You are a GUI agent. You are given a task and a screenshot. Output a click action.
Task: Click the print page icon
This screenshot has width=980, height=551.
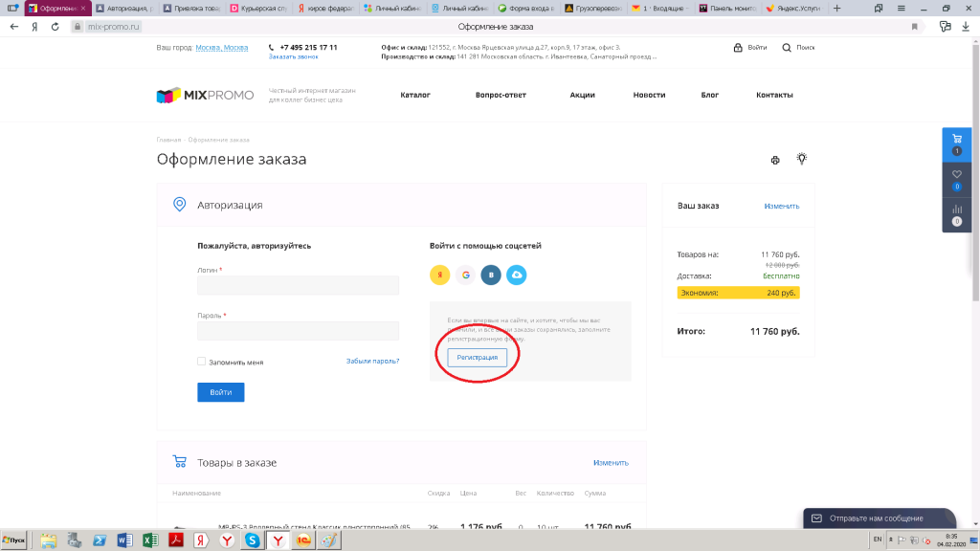[776, 160]
